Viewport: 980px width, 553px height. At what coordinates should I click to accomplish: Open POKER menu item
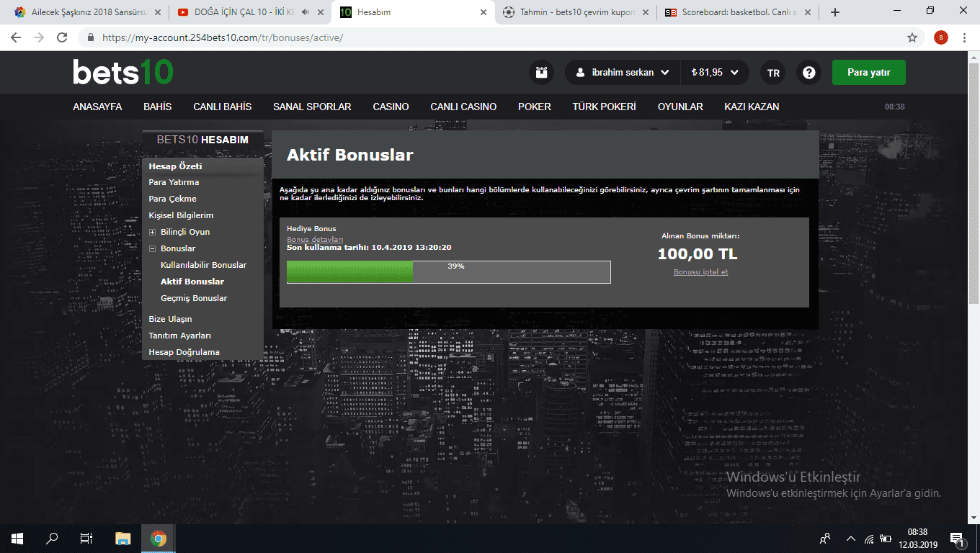[535, 107]
